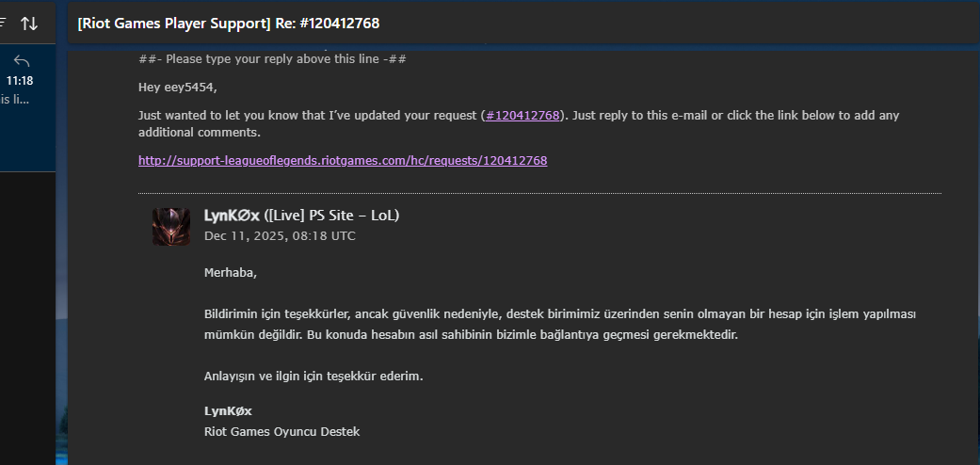Image resolution: width=980 pixels, height=465 pixels.
Task: Click the [Live] PS Site – LoL label
Action: coord(331,216)
